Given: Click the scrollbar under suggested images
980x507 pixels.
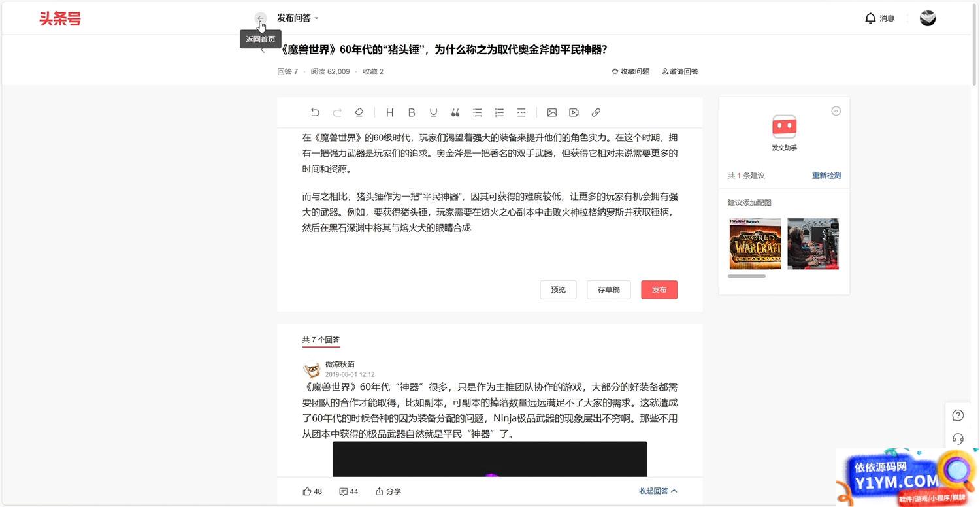Looking at the screenshot, I should 747,276.
